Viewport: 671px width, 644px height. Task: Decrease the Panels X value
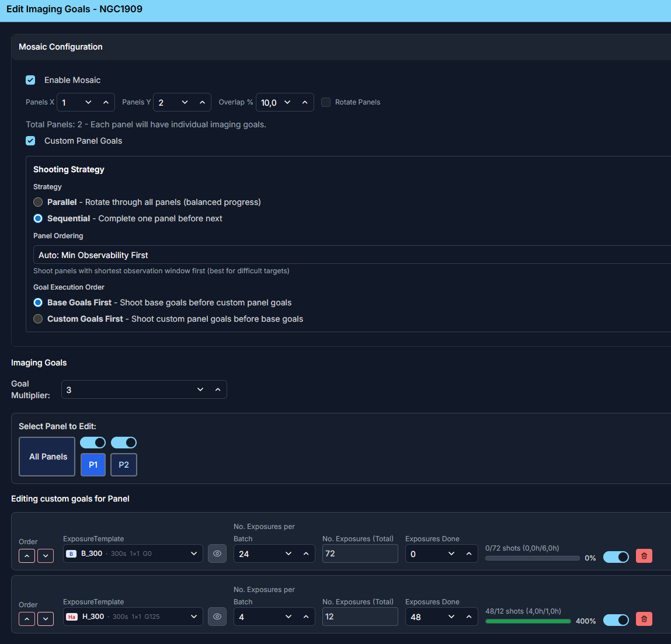pyautogui.click(x=88, y=102)
